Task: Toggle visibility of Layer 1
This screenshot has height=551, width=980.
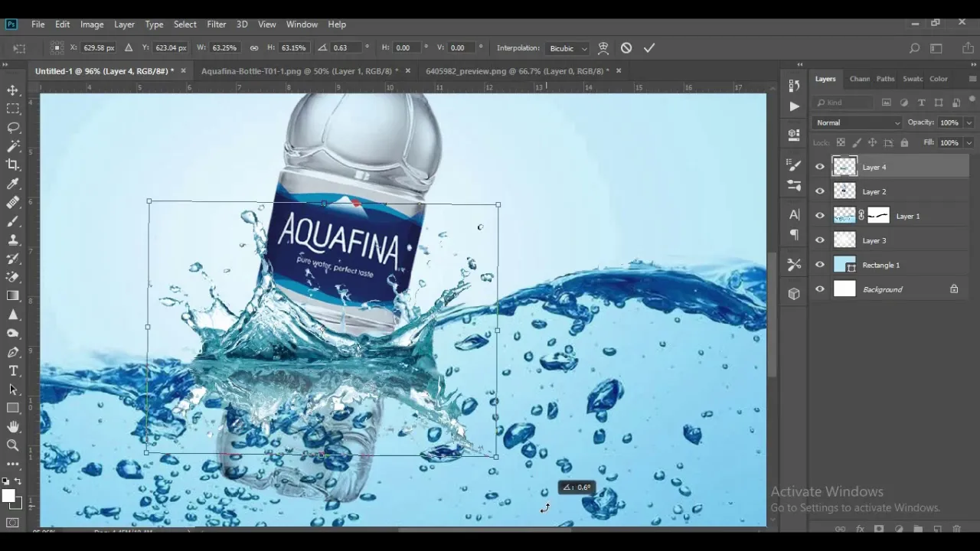Action: pyautogui.click(x=820, y=216)
